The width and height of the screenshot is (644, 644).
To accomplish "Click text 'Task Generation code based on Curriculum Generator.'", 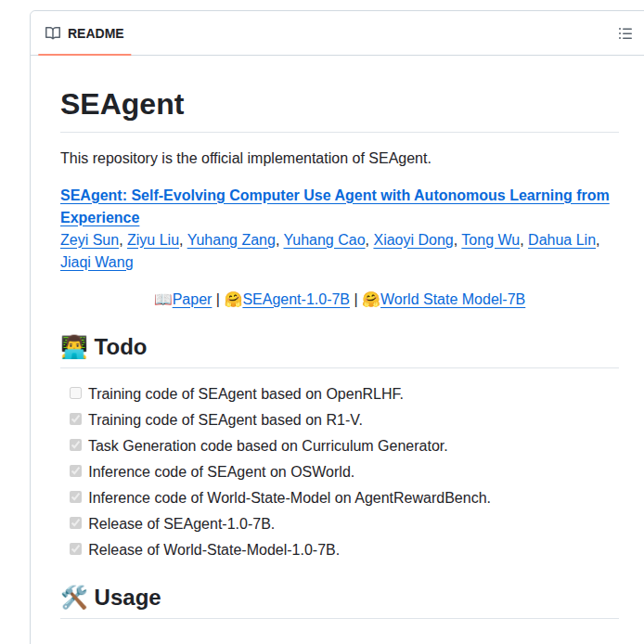I will pos(268,445).
